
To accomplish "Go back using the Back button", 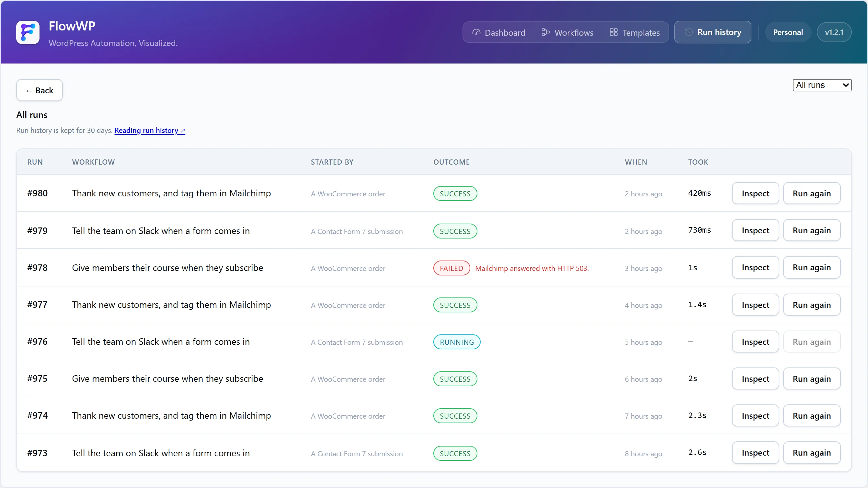I will click(x=40, y=90).
